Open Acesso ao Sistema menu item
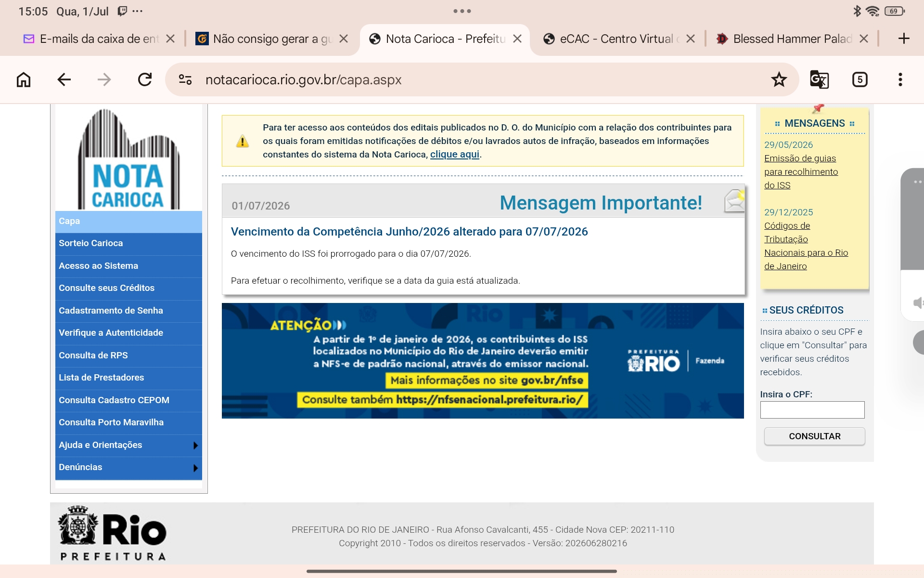 tap(128, 266)
